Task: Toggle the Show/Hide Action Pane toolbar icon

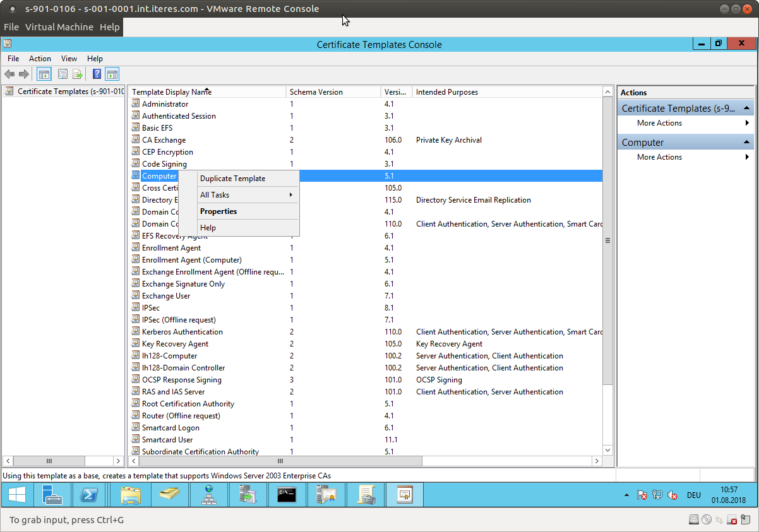Action: 112,74
